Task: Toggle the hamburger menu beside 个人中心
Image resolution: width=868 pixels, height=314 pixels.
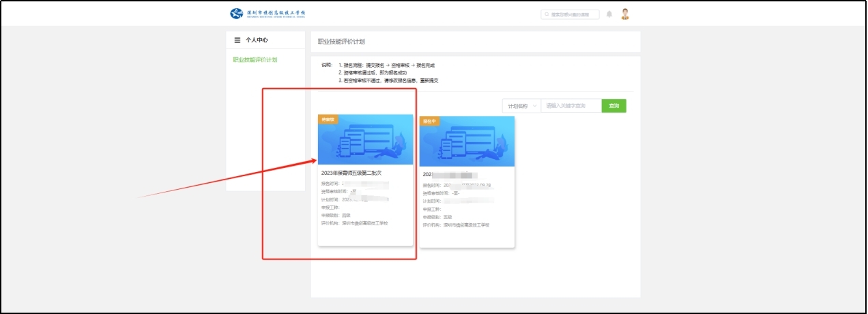Action: click(237, 40)
